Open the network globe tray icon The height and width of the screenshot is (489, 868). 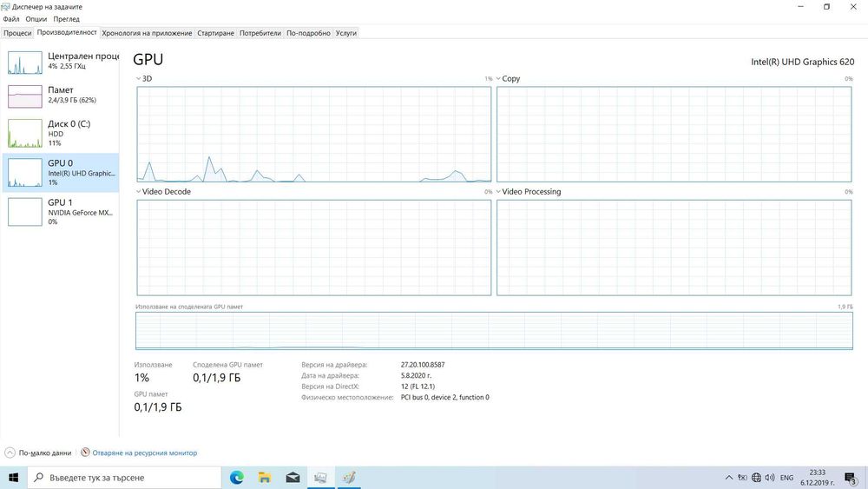[756, 478]
